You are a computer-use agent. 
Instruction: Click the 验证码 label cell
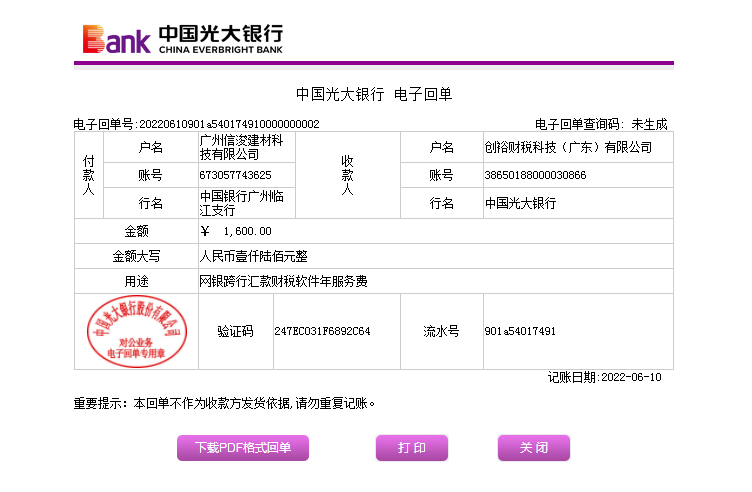click(235, 331)
